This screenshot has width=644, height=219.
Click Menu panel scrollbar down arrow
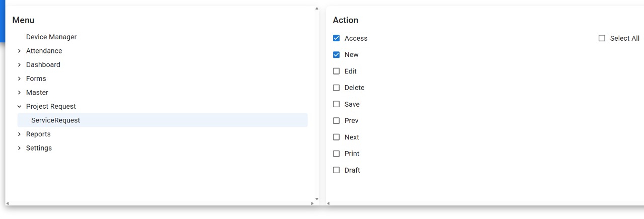pyautogui.click(x=316, y=199)
